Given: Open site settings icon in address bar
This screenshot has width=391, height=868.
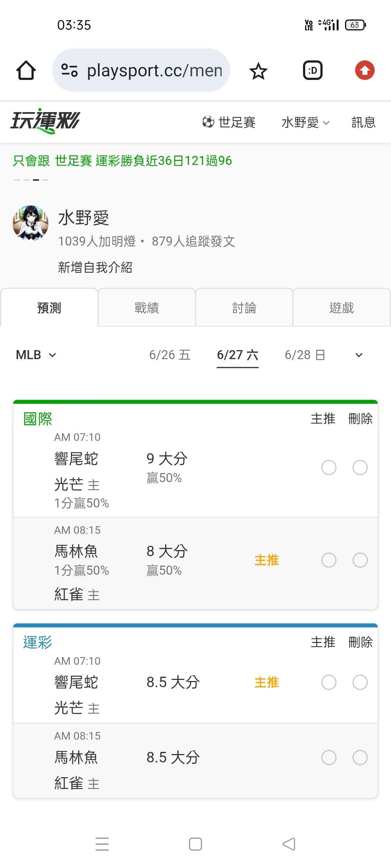Looking at the screenshot, I should click(69, 70).
